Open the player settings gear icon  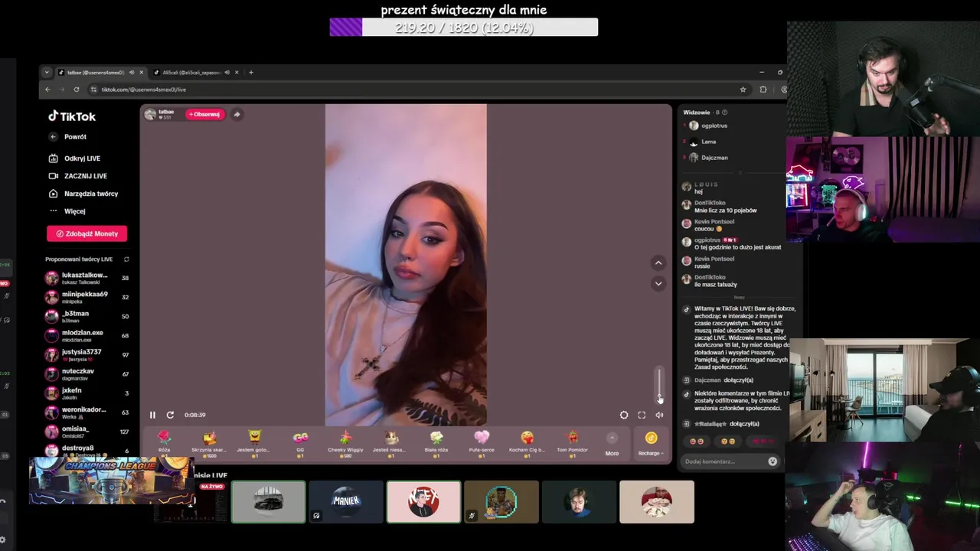[624, 415]
